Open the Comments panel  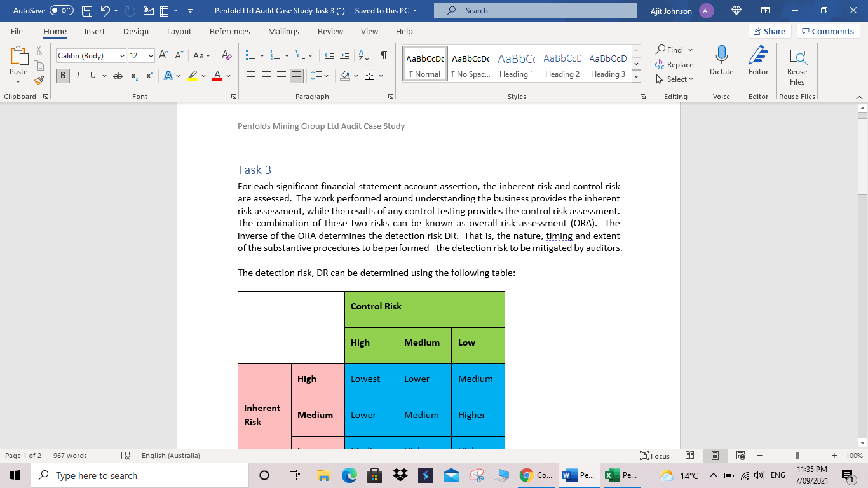(828, 30)
